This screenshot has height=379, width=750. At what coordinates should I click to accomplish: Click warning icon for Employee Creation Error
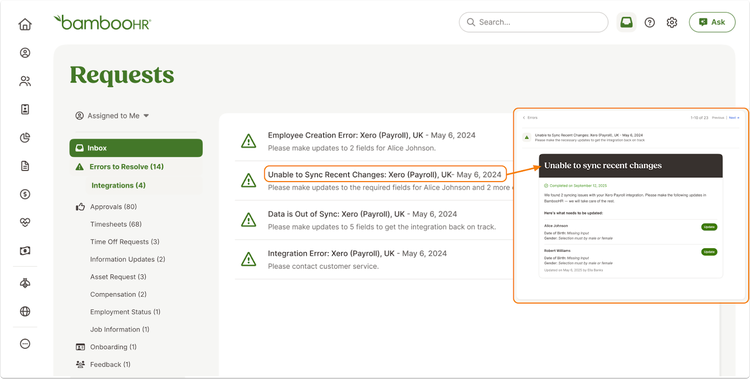[x=248, y=141]
